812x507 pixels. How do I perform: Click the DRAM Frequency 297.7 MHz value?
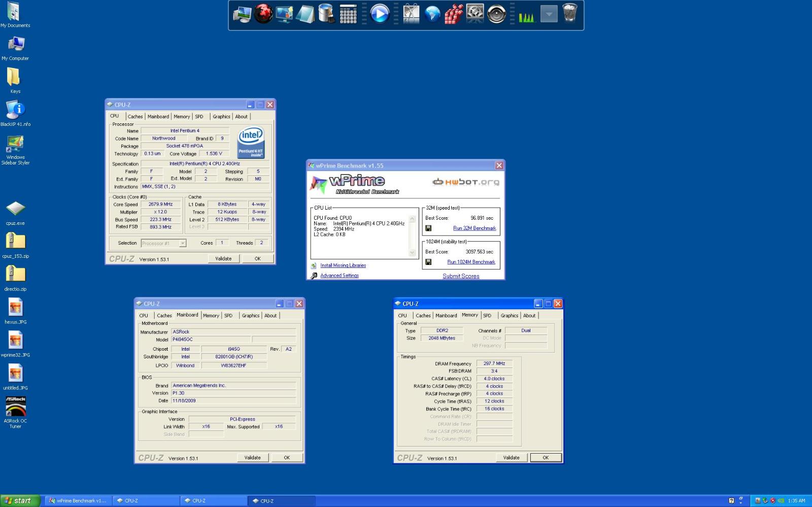point(494,363)
